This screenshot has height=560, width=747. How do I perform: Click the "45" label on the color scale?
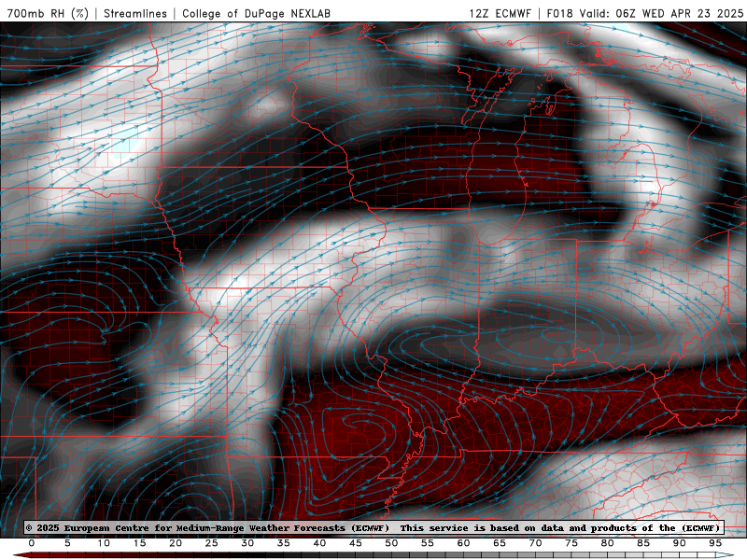tap(356, 543)
